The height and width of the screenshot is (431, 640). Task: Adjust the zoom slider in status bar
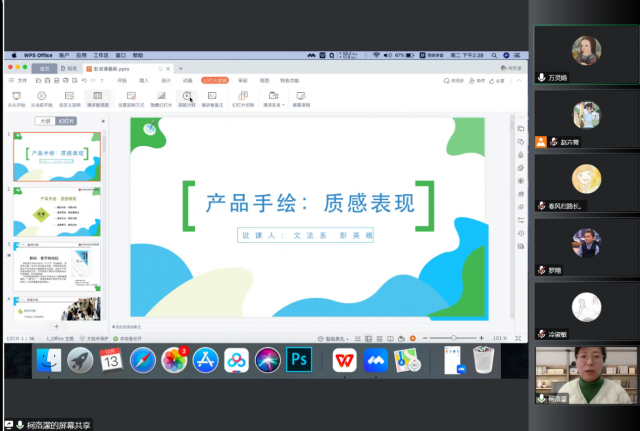(455, 339)
